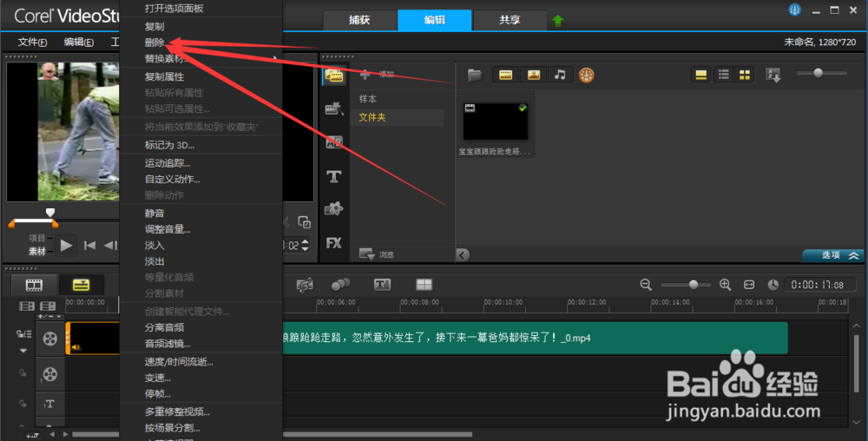Open the Graphic library flower icon

(334, 209)
